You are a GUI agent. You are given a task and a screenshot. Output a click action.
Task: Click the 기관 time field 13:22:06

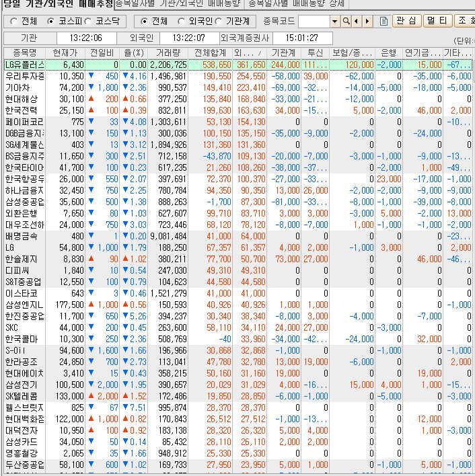(x=86, y=38)
